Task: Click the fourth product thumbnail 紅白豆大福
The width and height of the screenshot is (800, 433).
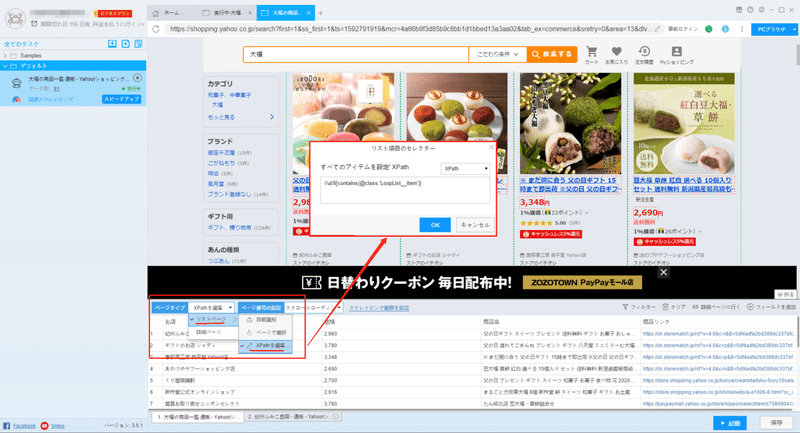Action: coord(684,123)
